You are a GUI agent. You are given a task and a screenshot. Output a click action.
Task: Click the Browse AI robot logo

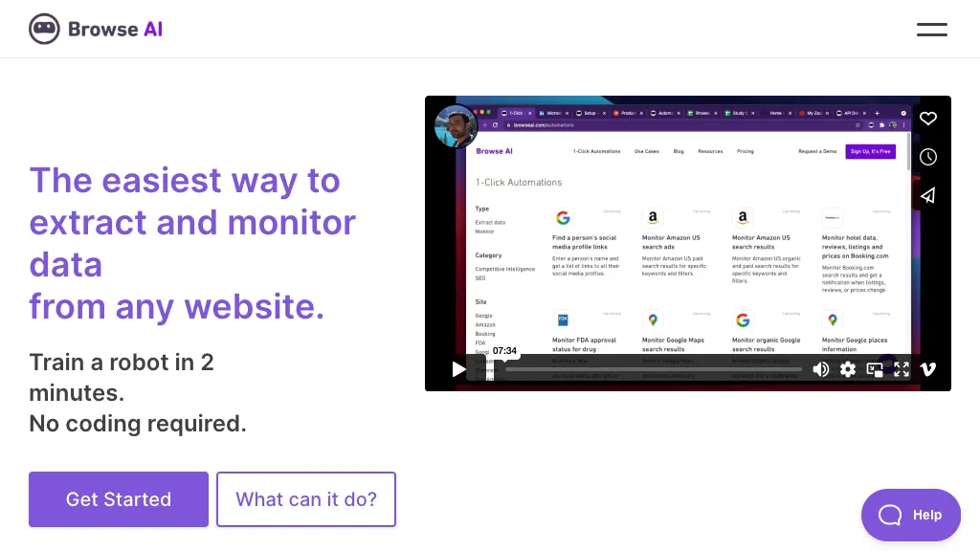(44, 30)
